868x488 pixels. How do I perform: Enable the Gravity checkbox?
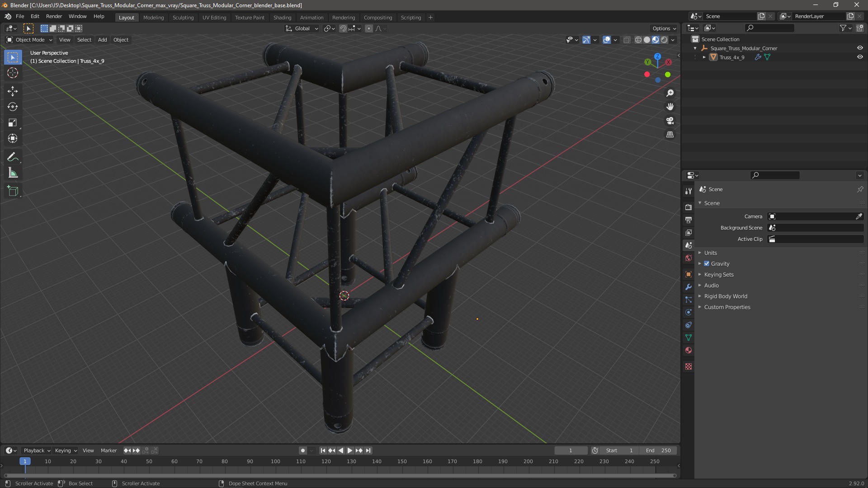pyautogui.click(x=707, y=264)
